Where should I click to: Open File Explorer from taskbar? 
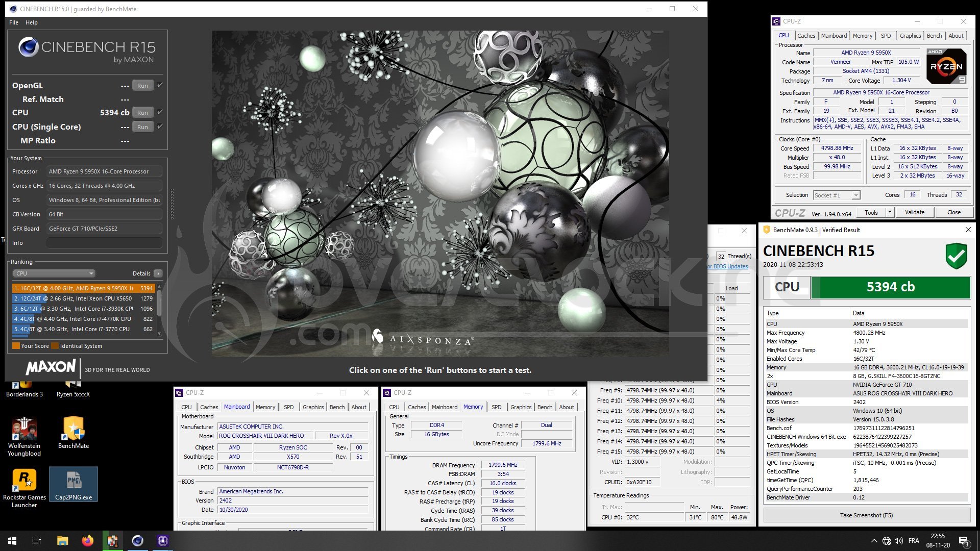[x=62, y=541]
